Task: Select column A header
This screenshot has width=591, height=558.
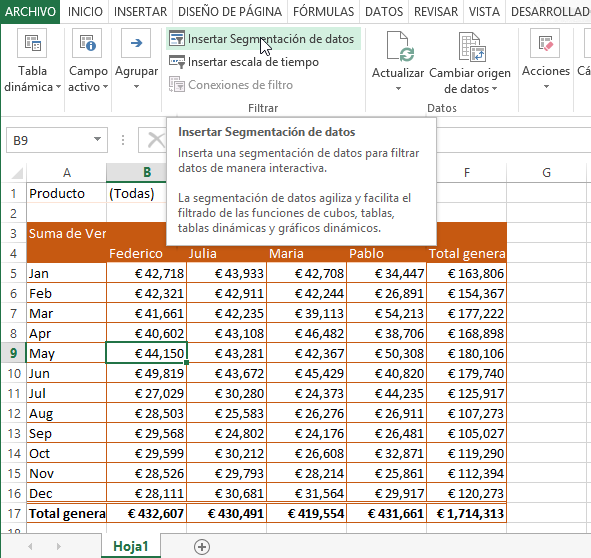Action: click(67, 173)
